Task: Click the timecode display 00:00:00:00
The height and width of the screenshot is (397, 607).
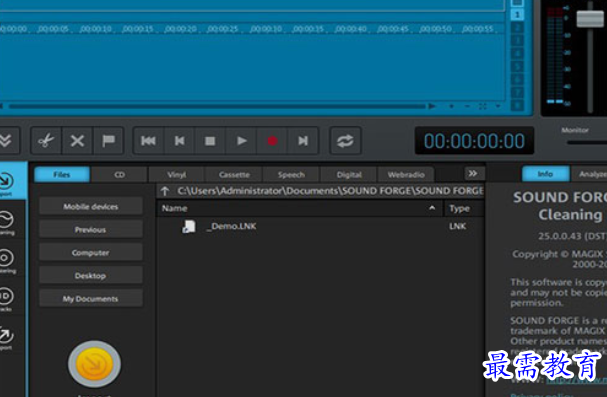Action: click(474, 141)
